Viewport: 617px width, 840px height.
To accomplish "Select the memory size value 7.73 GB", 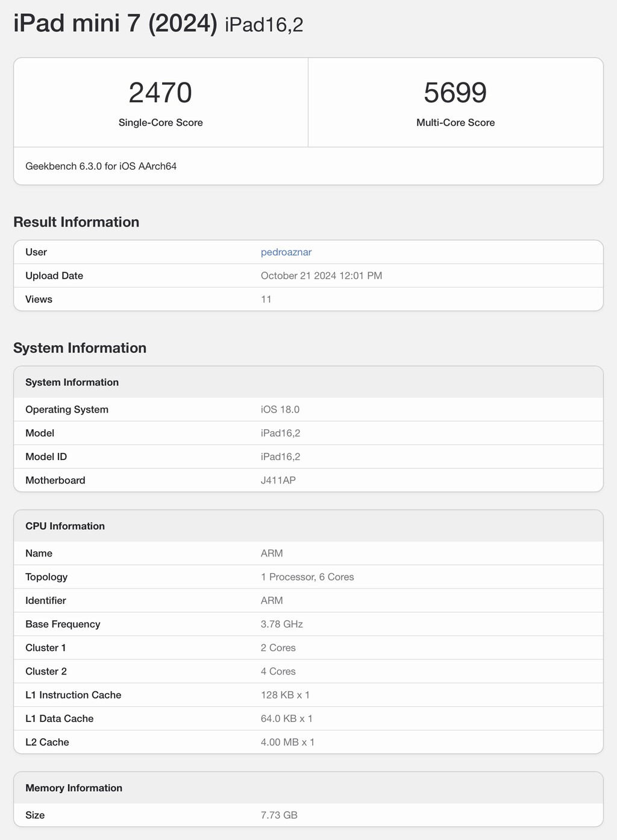I will (x=279, y=815).
